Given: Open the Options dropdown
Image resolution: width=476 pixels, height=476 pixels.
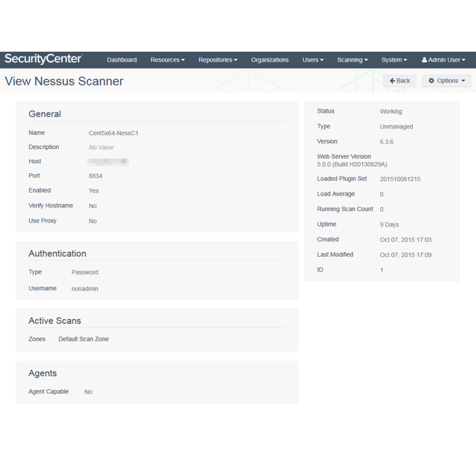Looking at the screenshot, I should 446,80.
